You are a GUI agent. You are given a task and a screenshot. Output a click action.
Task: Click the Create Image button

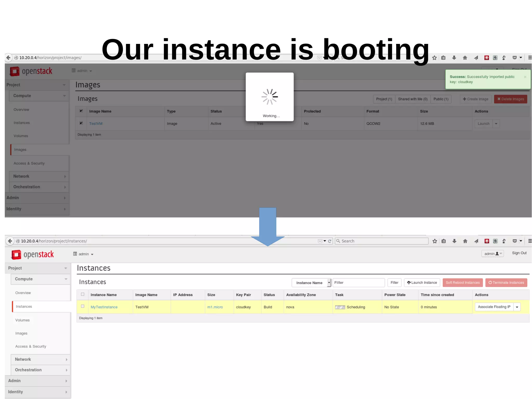[x=475, y=99]
